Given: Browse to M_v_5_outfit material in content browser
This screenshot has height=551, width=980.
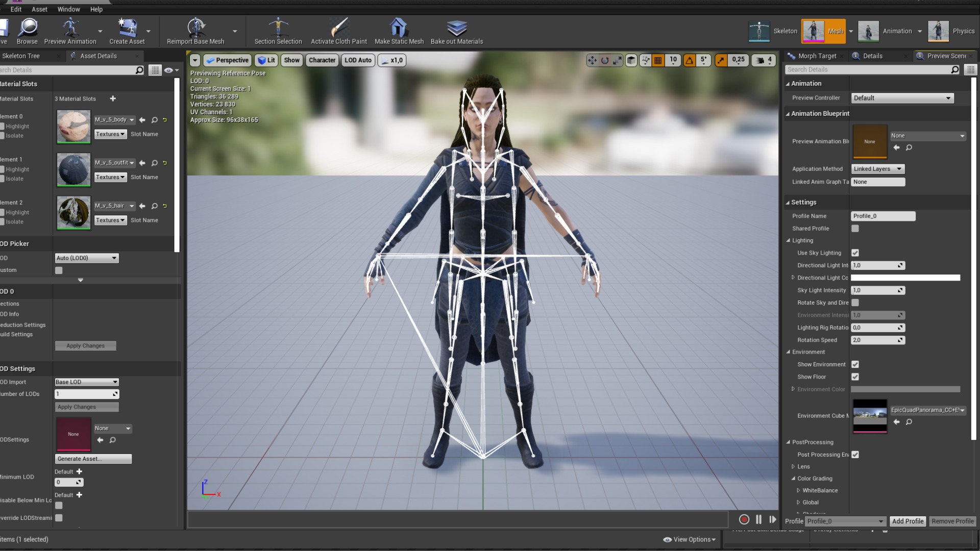Looking at the screenshot, I should point(154,163).
